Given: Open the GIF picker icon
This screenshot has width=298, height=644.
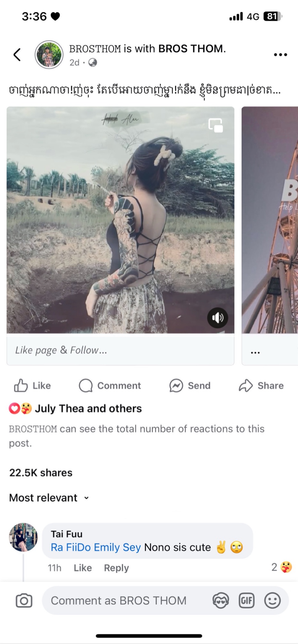Looking at the screenshot, I should [x=246, y=601].
